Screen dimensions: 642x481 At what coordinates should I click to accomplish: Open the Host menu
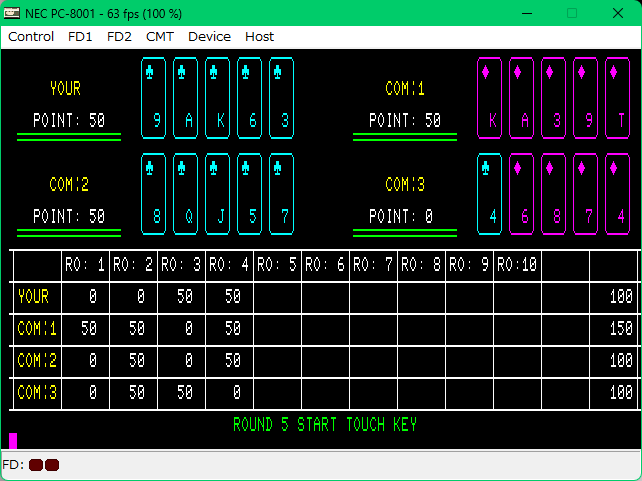pos(259,36)
